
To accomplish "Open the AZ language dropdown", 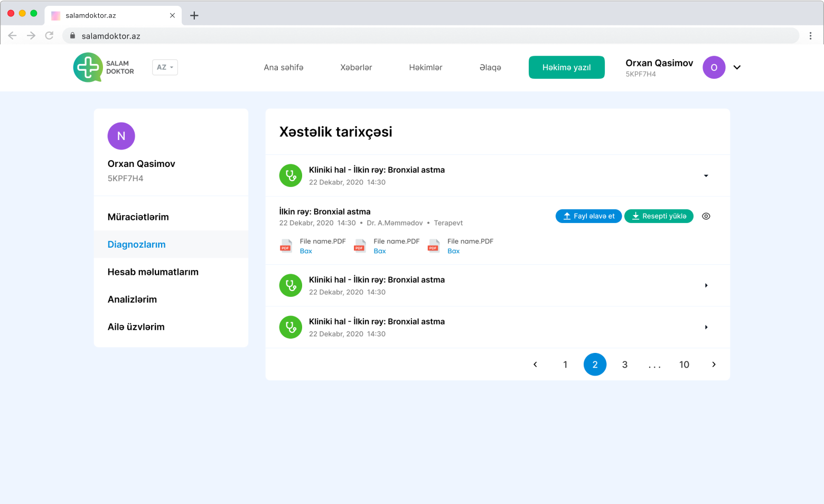I will tap(165, 67).
